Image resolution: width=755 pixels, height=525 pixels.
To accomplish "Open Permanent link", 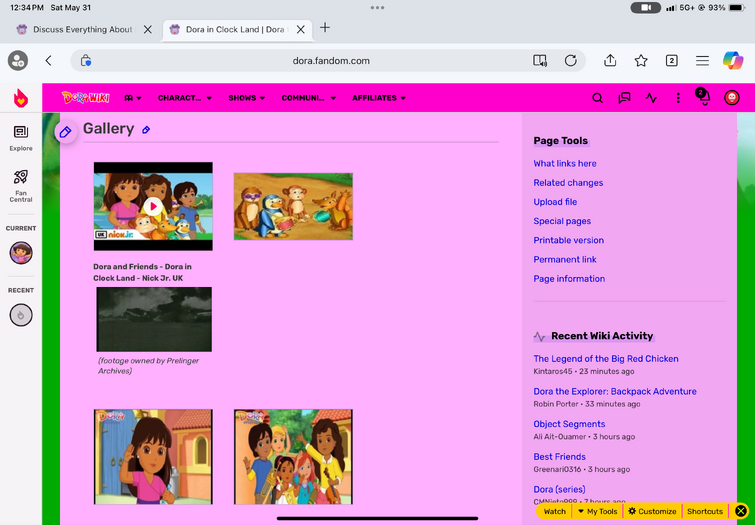I will [x=565, y=260].
